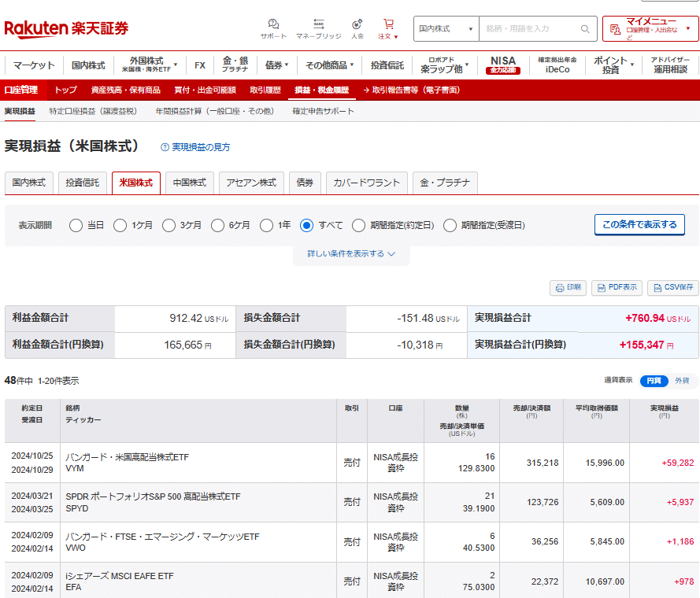Click the Rakuten Securities logo

(x=66, y=28)
